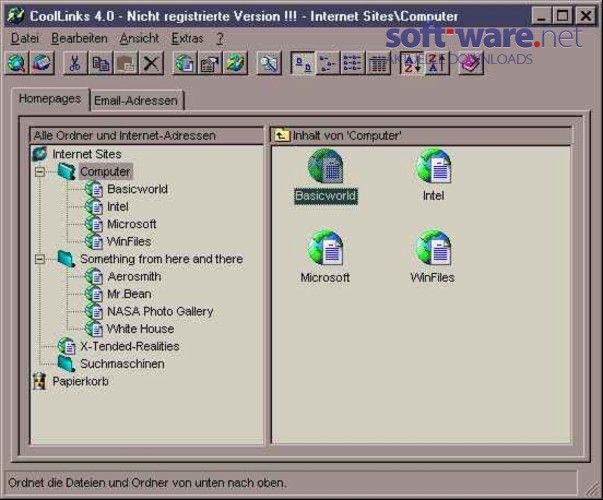Go up one level with the folder-up icon
The height and width of the screenshot is (500, 603).
(x=281, y=135)
